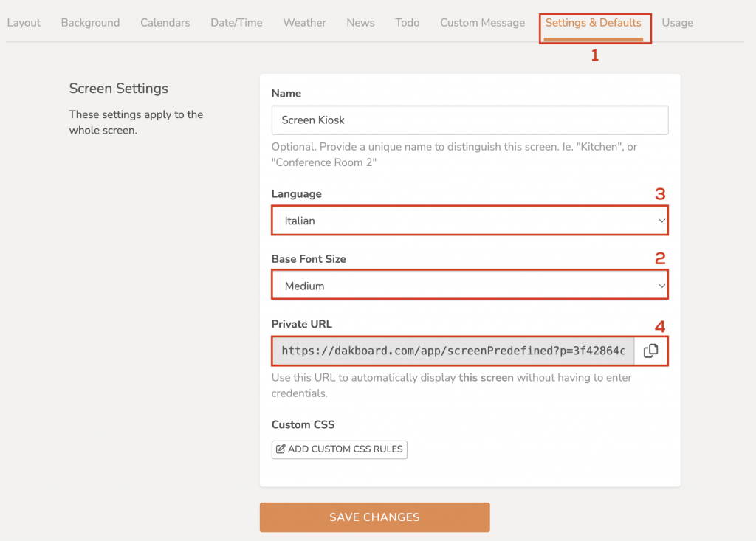Select the Weather tab
756x541 pixels.
pos(304,23)
